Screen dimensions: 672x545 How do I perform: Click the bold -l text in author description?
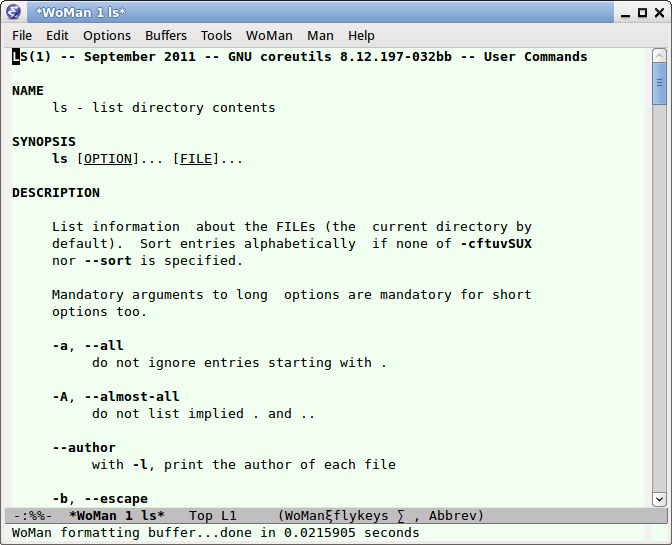[x=140, y=465]
